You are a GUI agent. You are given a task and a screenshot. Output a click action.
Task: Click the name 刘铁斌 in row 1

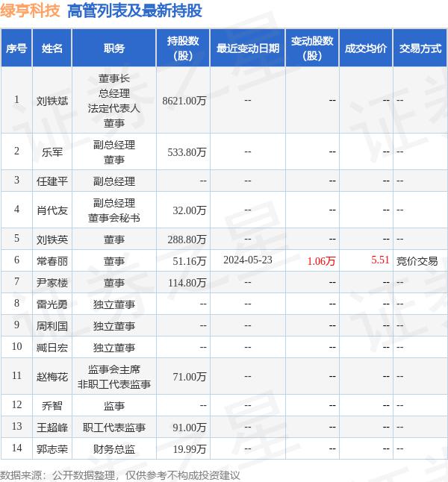pyautogui.click(x=52, y=100)
